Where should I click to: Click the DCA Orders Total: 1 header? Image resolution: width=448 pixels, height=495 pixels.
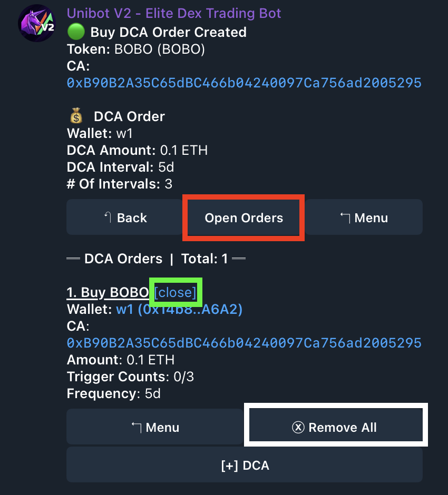(156, 259)
